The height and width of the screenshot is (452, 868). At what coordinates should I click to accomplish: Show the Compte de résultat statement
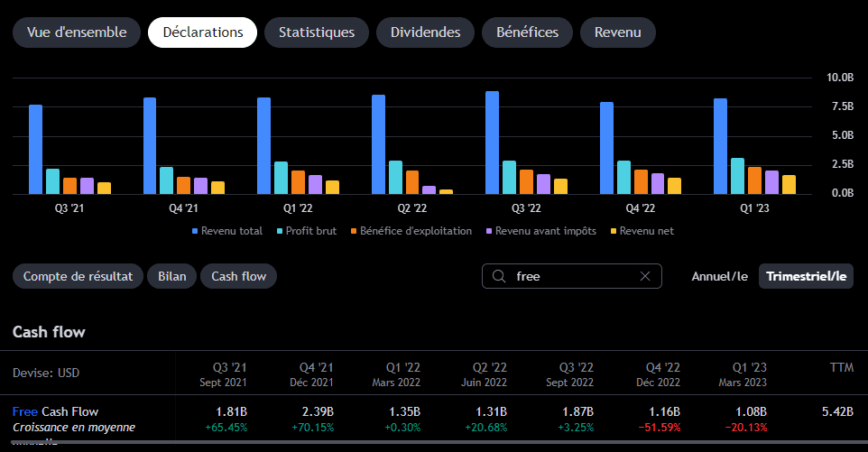pyautogui.click(x=78, y=276)
